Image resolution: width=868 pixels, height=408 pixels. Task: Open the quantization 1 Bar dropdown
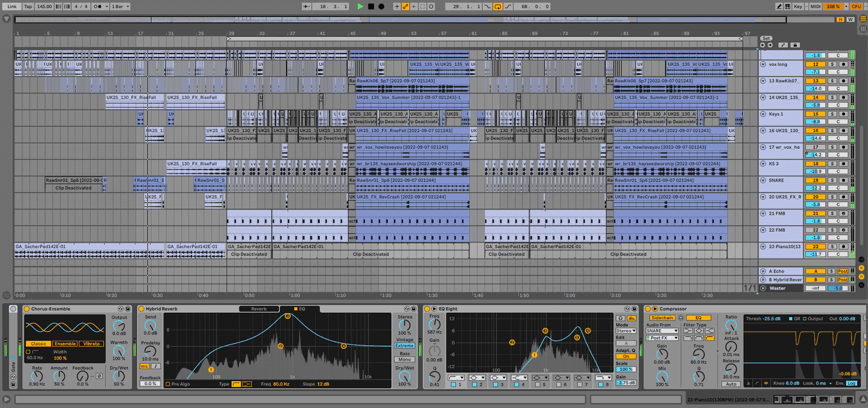[120, 6]
